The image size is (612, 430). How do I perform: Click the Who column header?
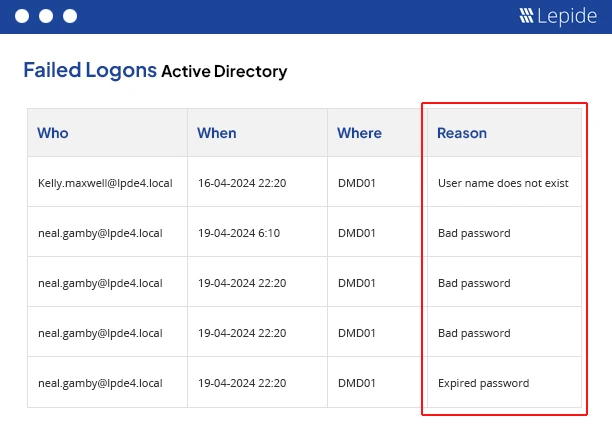[x=53, y=133]
